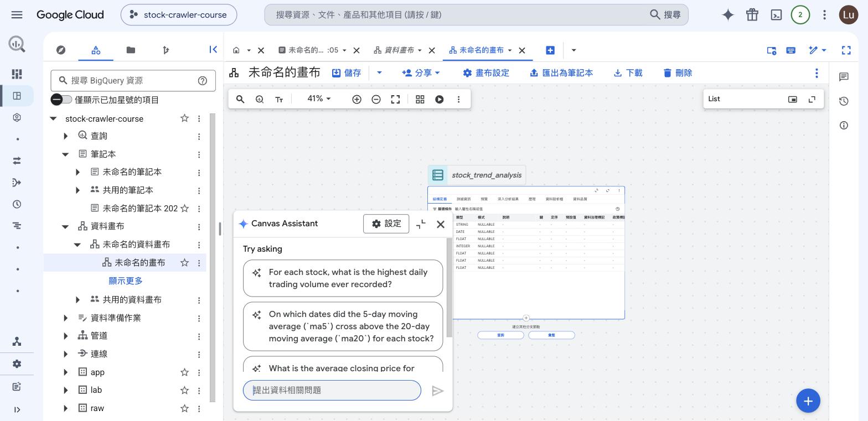Open the dropdown arrow next to 儲存
This screenshot has height=421, width=868.
pyautogui.click(x=379, y=73)
